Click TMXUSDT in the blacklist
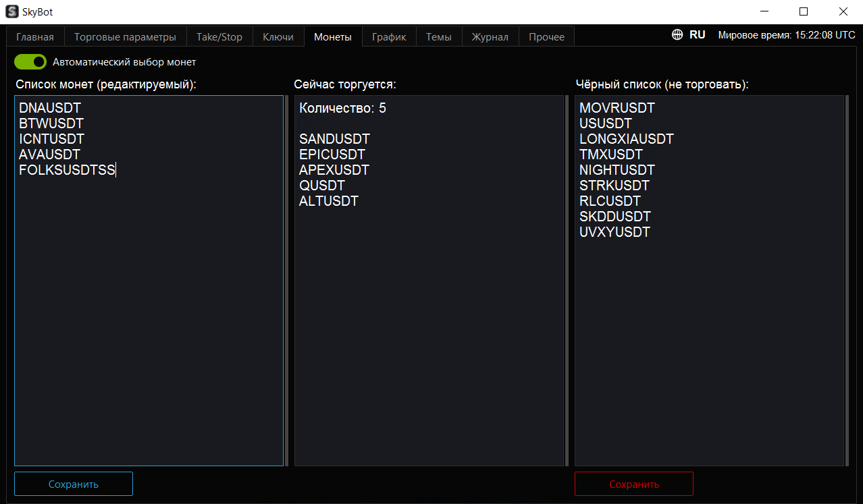 611,155
